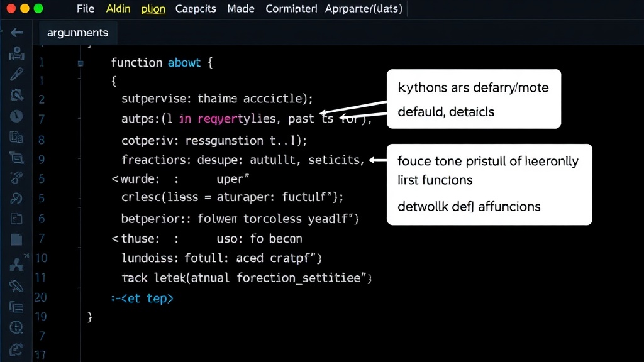Click line number 9 in the gutter
The width and height of the screenshot is (644, 362).
point(42,159)
